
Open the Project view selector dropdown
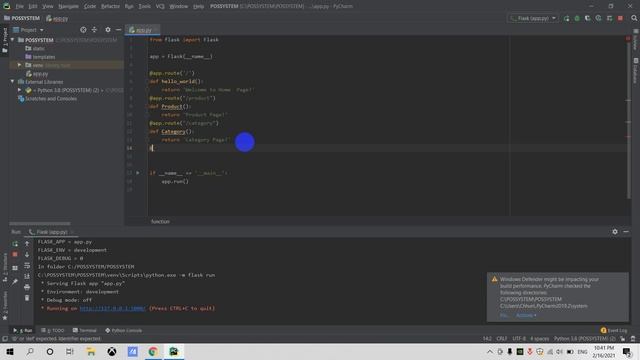[x=28, y=30]
